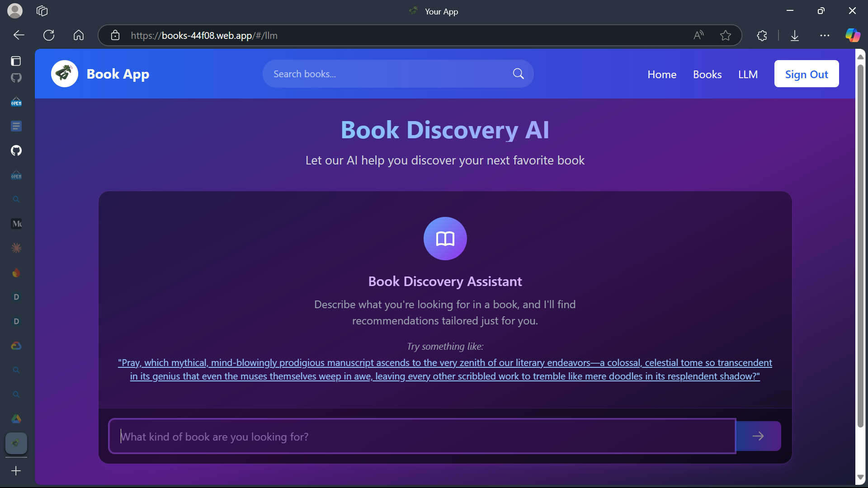
Task: Click the search magnifier icon in search bar
Action: click(x=518, y=74)
